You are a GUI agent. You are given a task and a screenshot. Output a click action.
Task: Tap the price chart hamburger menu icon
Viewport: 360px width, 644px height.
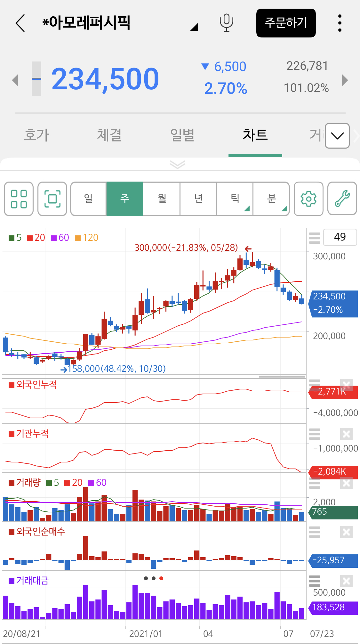[x=315, y=238]
